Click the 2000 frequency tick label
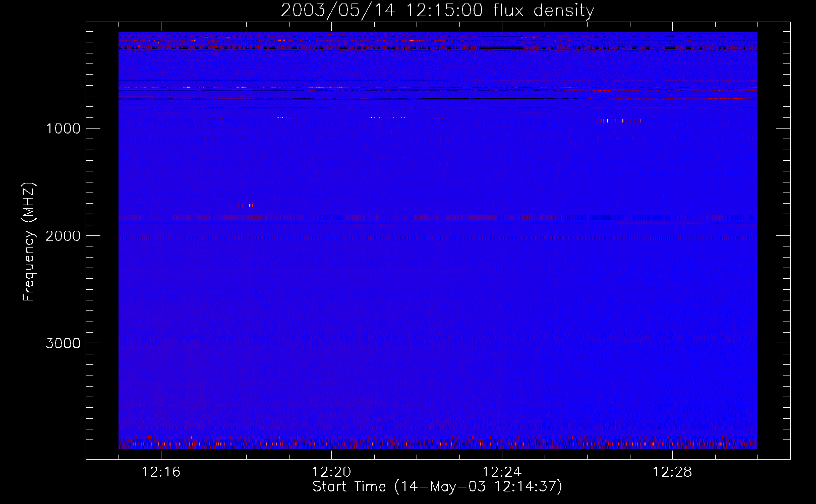 point(63,236)
